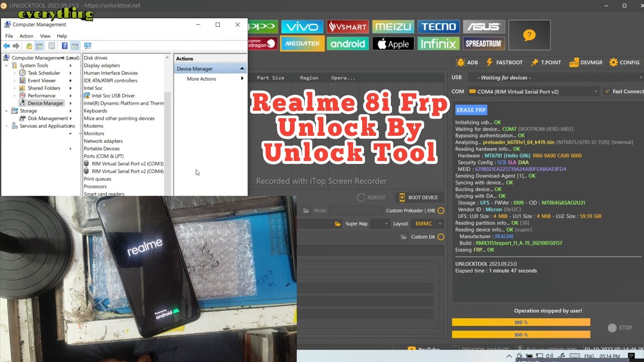Expand the Services and Applications tree node
644x362 pixels.
6,126
